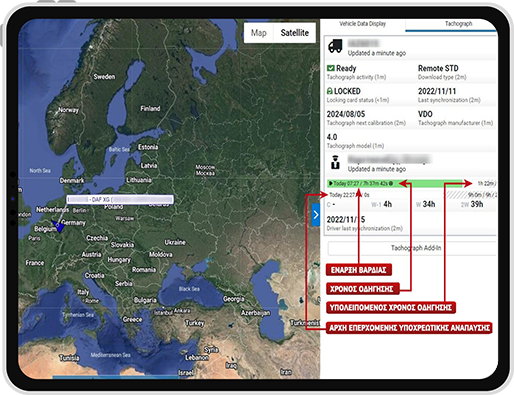Click the ΕΝΑΡΞΗ ΒΑΡΔΙΑΣ red label

pyautogui.click(x=359, y=270)
